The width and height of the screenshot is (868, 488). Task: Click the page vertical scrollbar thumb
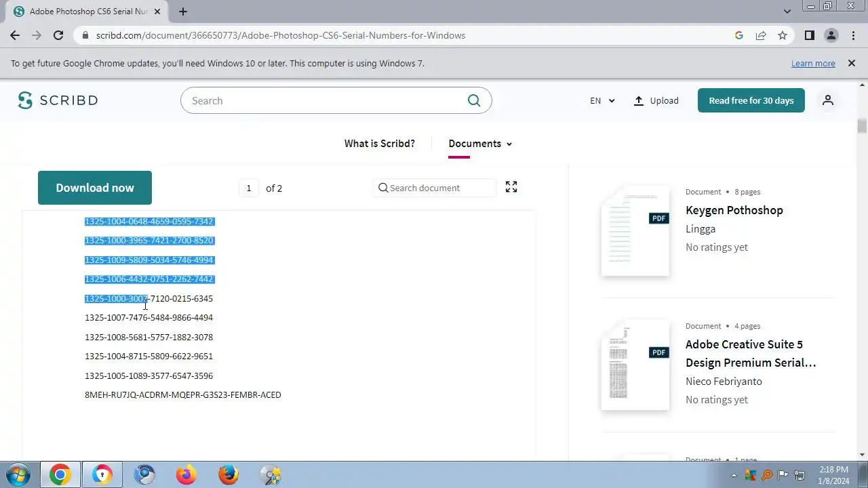click(x=862, y=126)
